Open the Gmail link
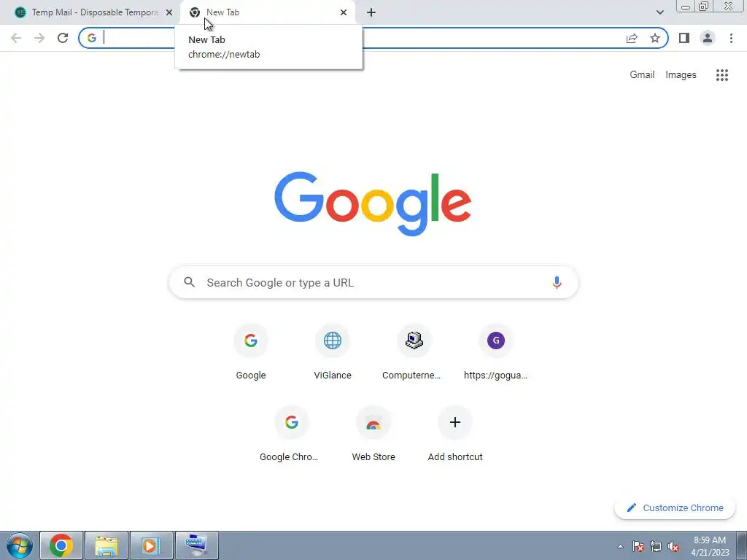 coord(642,75)
